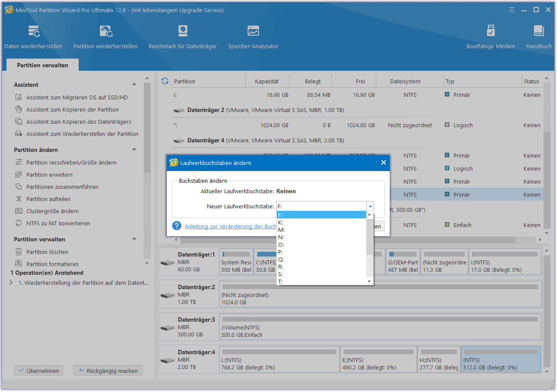Select the (Nicht zugeordnet) 1024.0 GB block
Image resolution: width=557 pixels, height=392 pixels.
coord(381,294)
